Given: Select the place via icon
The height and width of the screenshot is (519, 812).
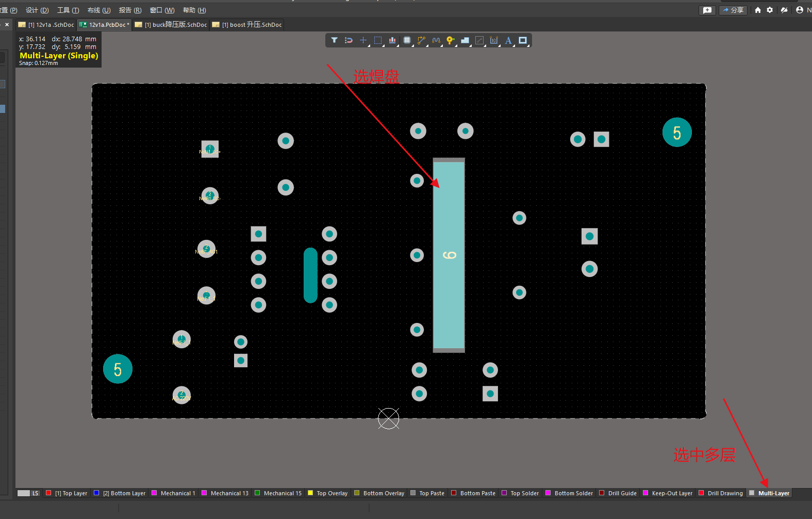Looking at the screenshot, I should pos(450,40).
